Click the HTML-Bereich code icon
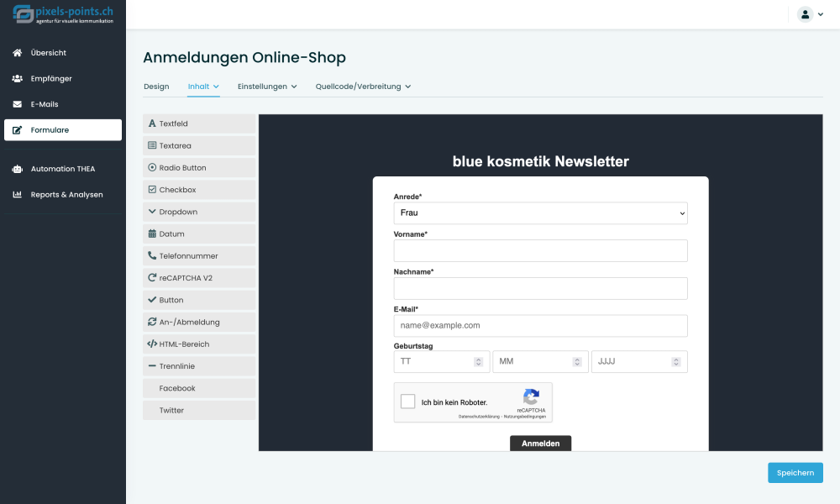 tap(152, 344)
